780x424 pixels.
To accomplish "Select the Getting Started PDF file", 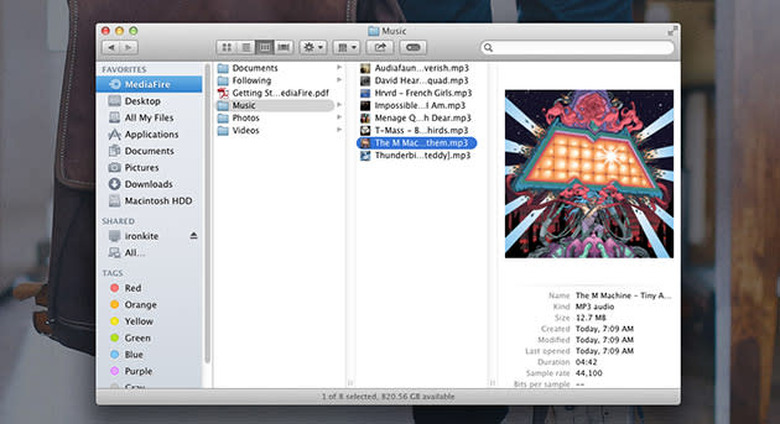I will pos(279,93).
